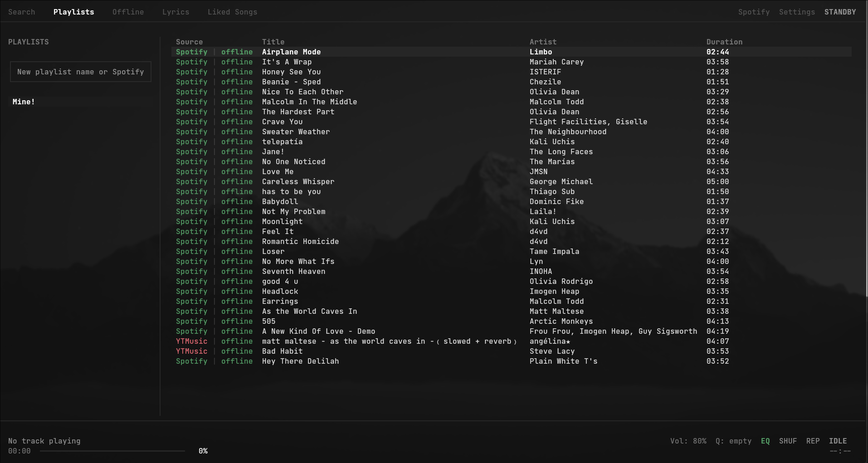Click the STANDBY status indicator
This screenshot has height=463, width=868.
click(x=840, y=12)
